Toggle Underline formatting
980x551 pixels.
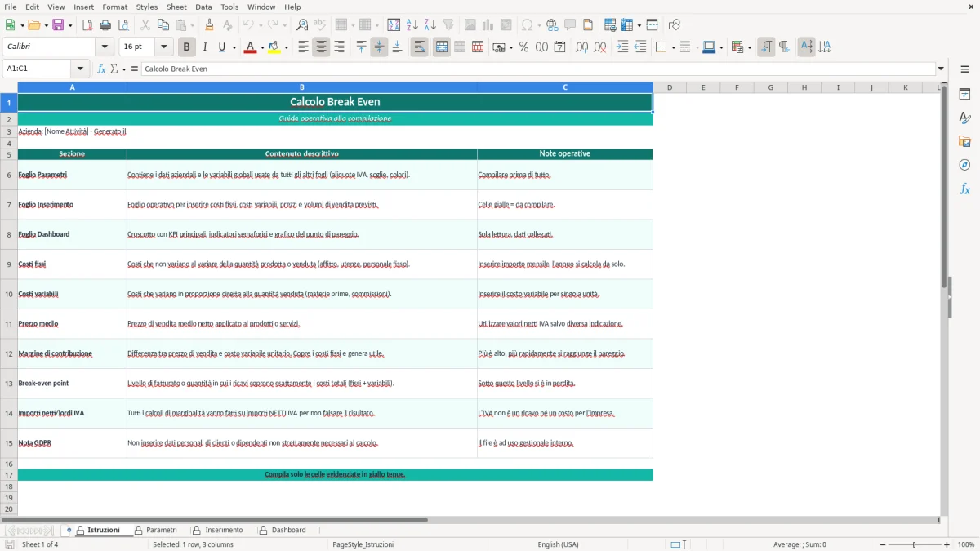click(222, 47)
